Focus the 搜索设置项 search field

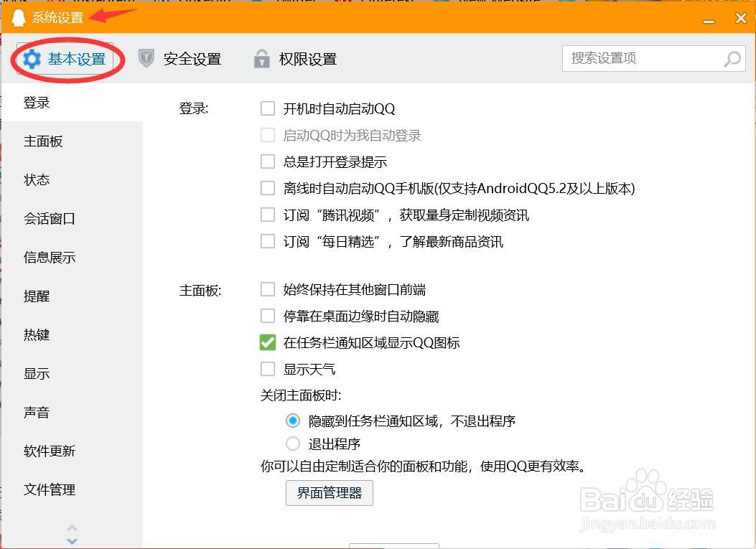654,59
